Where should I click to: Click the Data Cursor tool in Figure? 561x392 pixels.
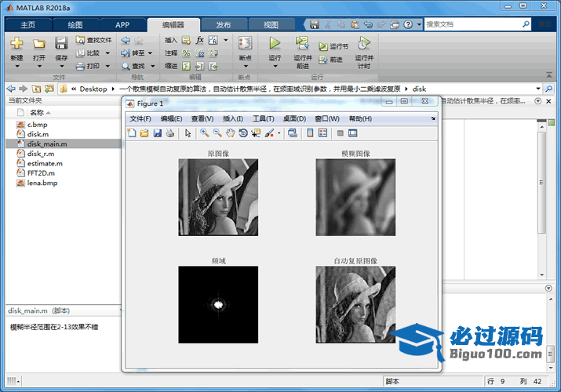pos(256,133)
